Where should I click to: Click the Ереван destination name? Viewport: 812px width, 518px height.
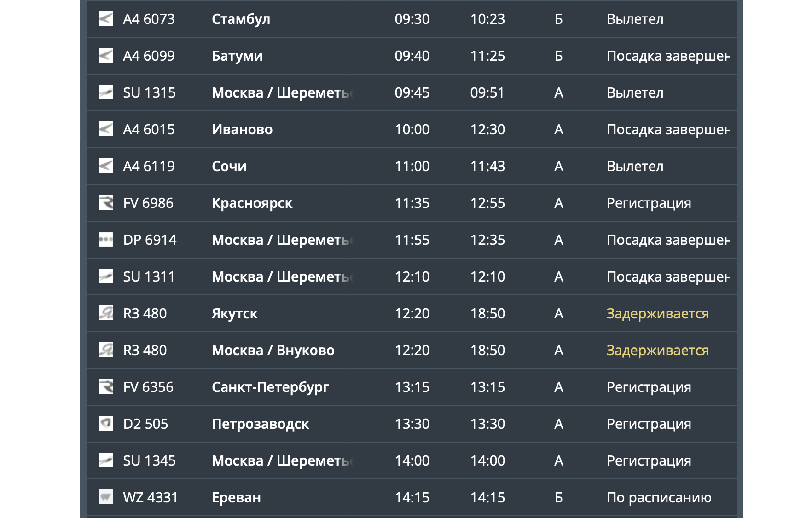(x=236, y=497)
